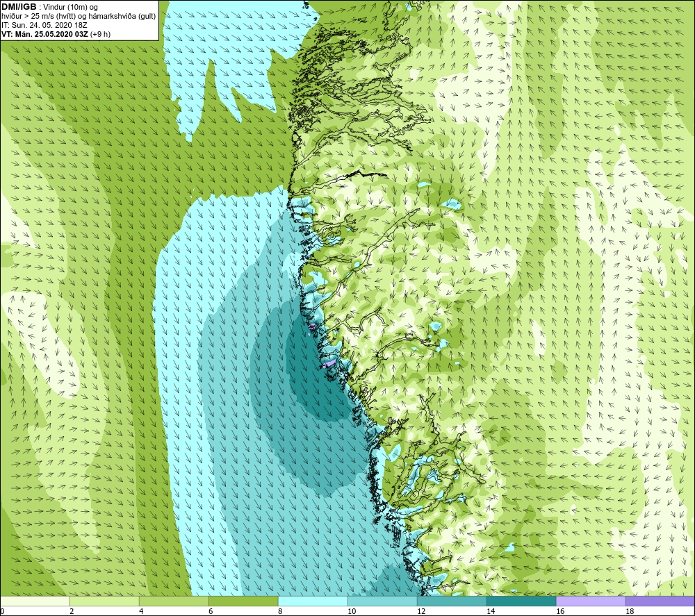Click the scale label "8"
This screenshot has width=695, height=616.
pos(280,611)
